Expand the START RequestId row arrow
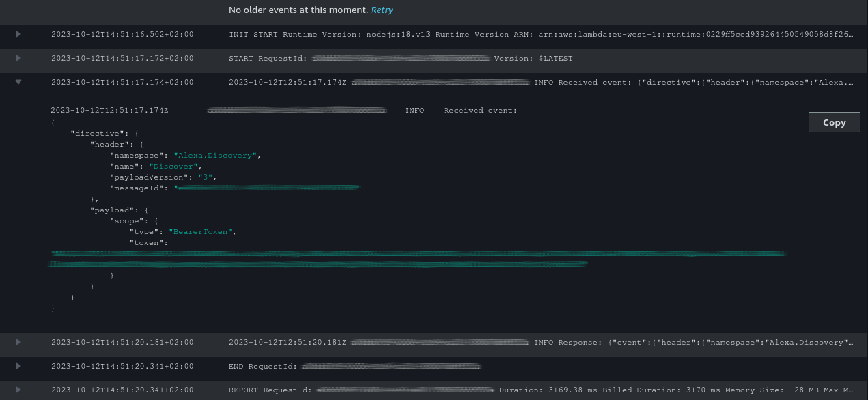Image resolution: width=868 pixels, height=400 pixels. [18, 59]
